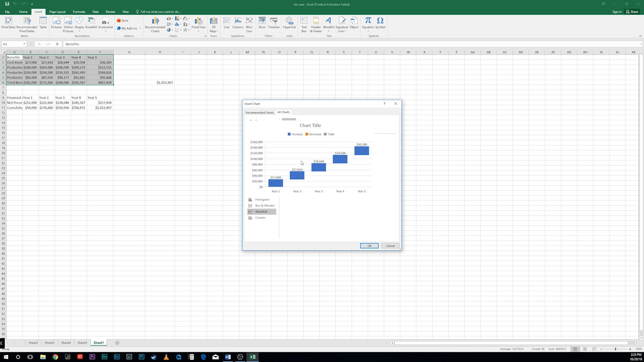Open Chrome from the taskbar
The width and height of the screenshot is (644, 362).
click(55, 357)
